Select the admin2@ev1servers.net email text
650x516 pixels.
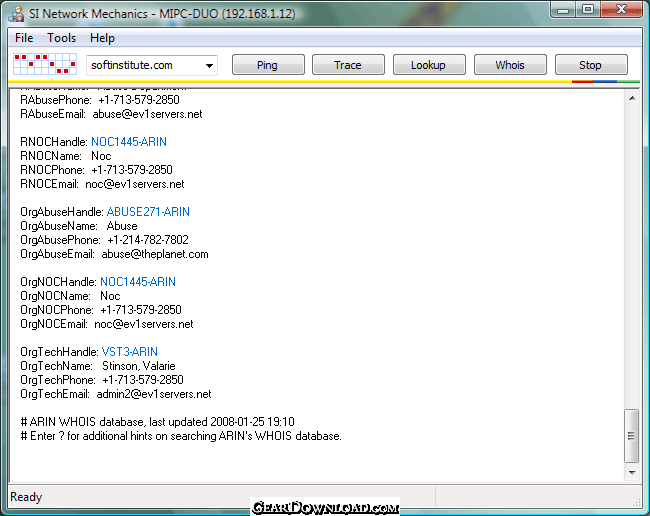click(x=154, y=394)
